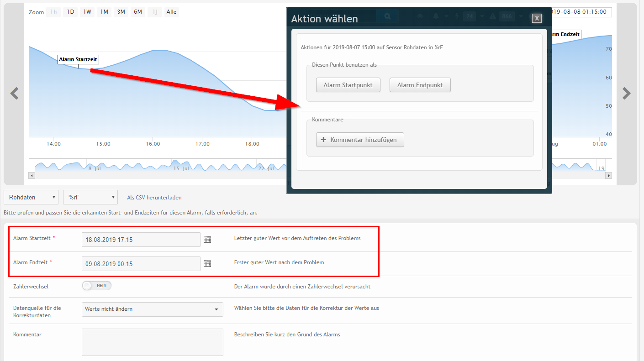Set chart zoom to Alle
This screenshot has width=644, height=361.
pos(171,12)
